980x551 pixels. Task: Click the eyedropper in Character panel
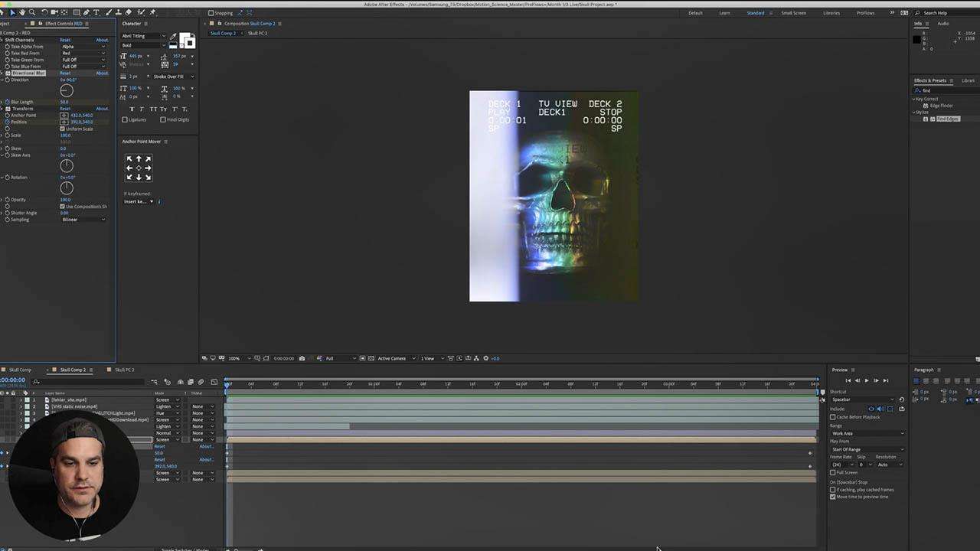173,36
